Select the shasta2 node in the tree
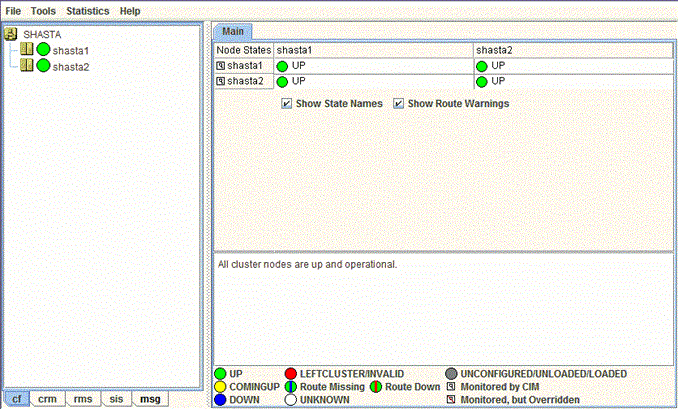 71,66
